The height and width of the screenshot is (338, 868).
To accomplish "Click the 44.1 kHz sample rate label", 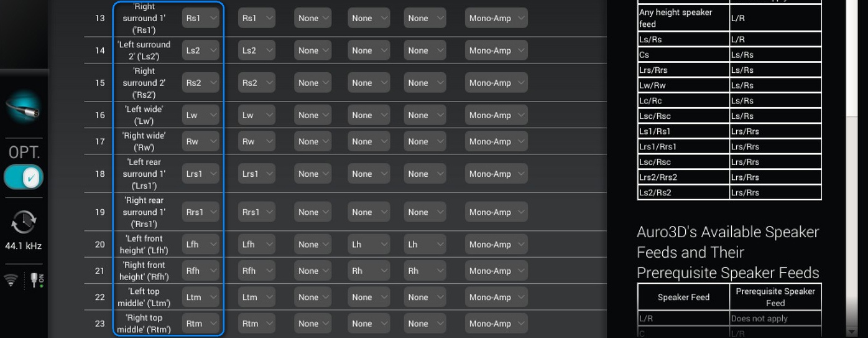I will [x=23, y=246].
